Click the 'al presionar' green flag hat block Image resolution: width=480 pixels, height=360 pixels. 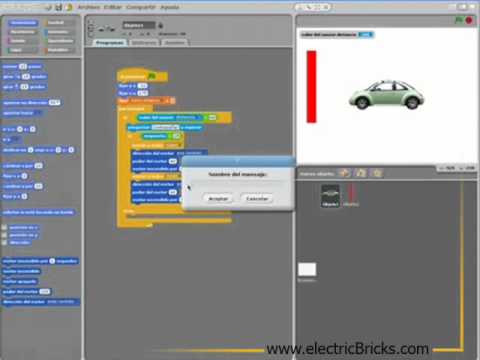(x=142, y=76)
